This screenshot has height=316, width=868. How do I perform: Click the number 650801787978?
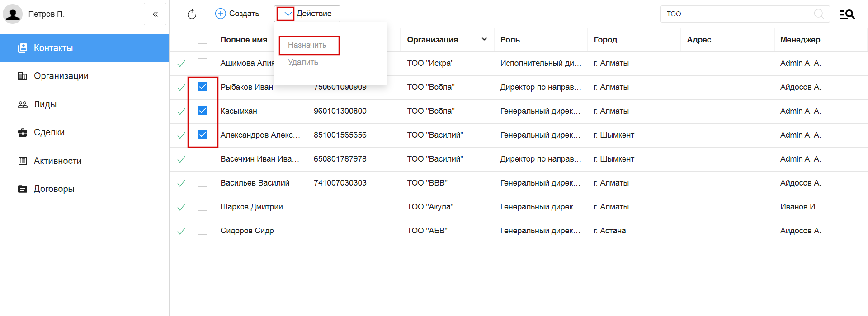tap(340, 159)
